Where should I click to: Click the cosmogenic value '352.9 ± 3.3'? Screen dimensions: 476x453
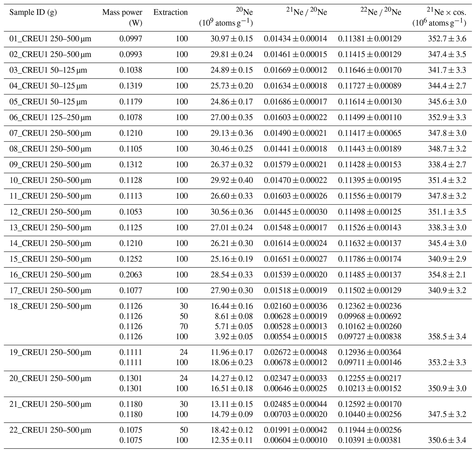[447, 117]
